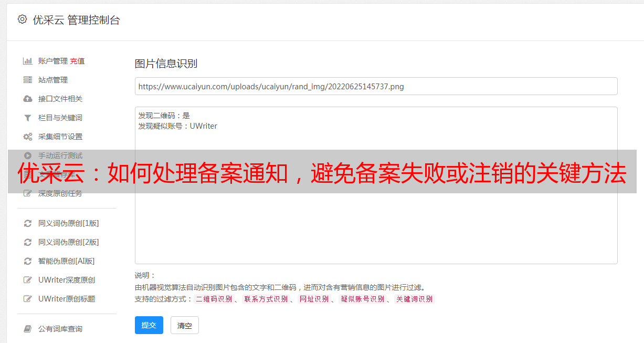Viewport: 644px width, 343px height.
Task: Click the cloud upload icon for 接口文件相关
Action: pos(28,99)
